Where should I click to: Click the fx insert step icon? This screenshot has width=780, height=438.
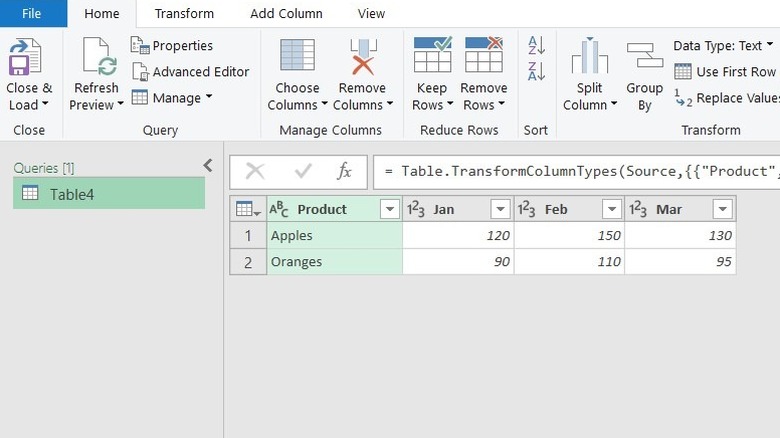pos(344,171)
